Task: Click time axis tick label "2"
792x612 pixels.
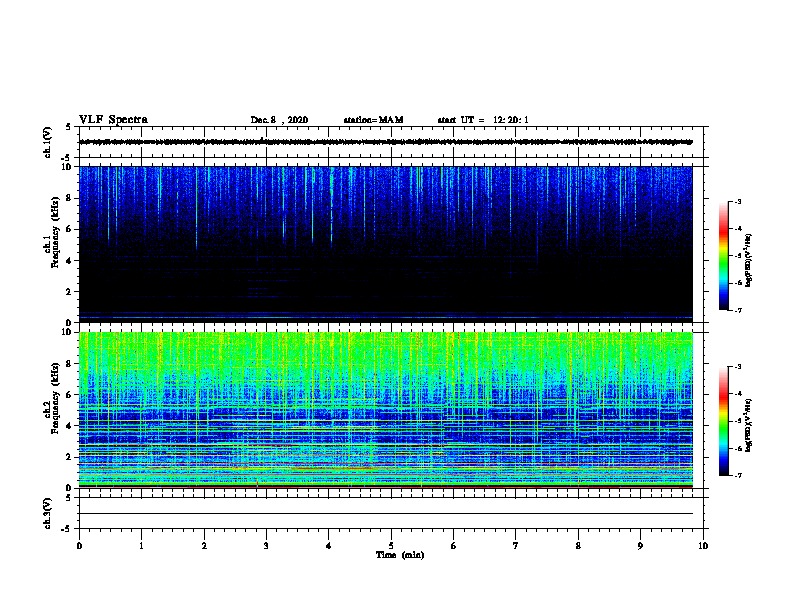Action: [x=204, y=545]
